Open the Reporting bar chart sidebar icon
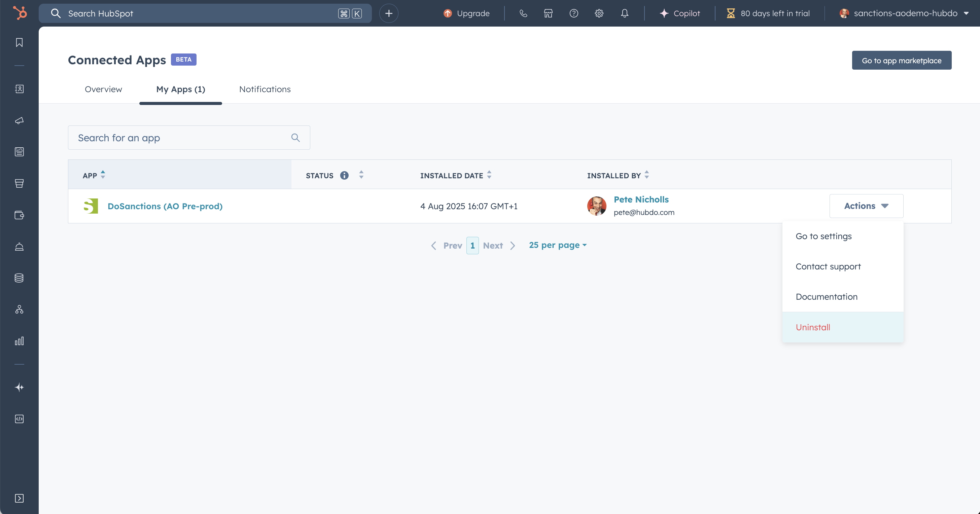Viewport: 980px width, 514px height. click(20, 341)
